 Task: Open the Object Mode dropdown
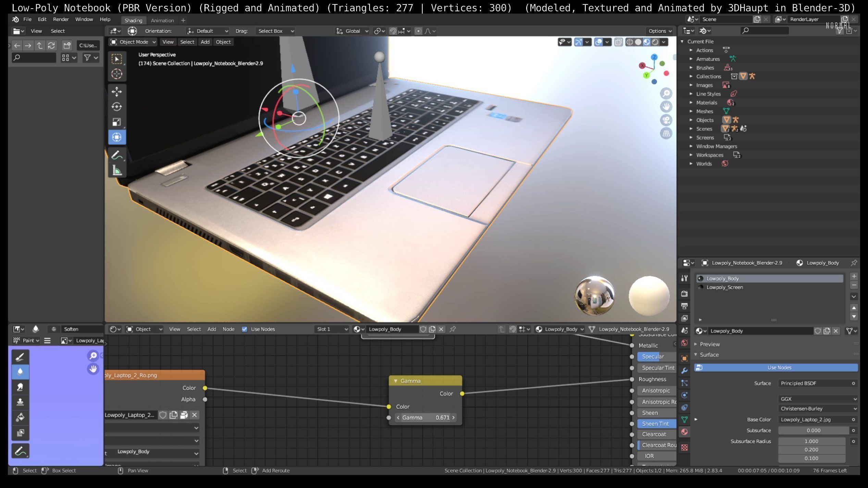(133, 42)
